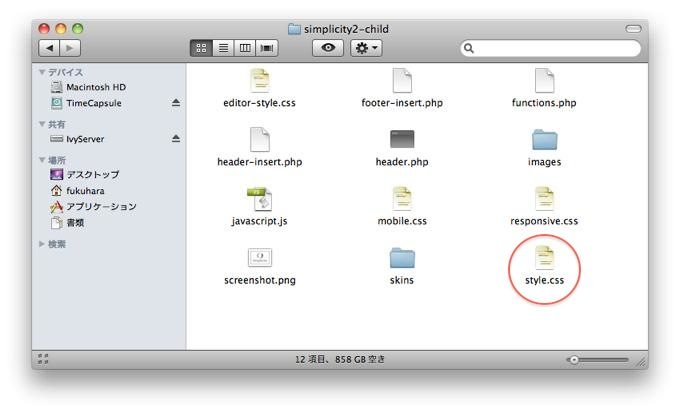Expand the 検索 sidebar section
Viewport: 680px width, 413px height.
tap(42, 244)
